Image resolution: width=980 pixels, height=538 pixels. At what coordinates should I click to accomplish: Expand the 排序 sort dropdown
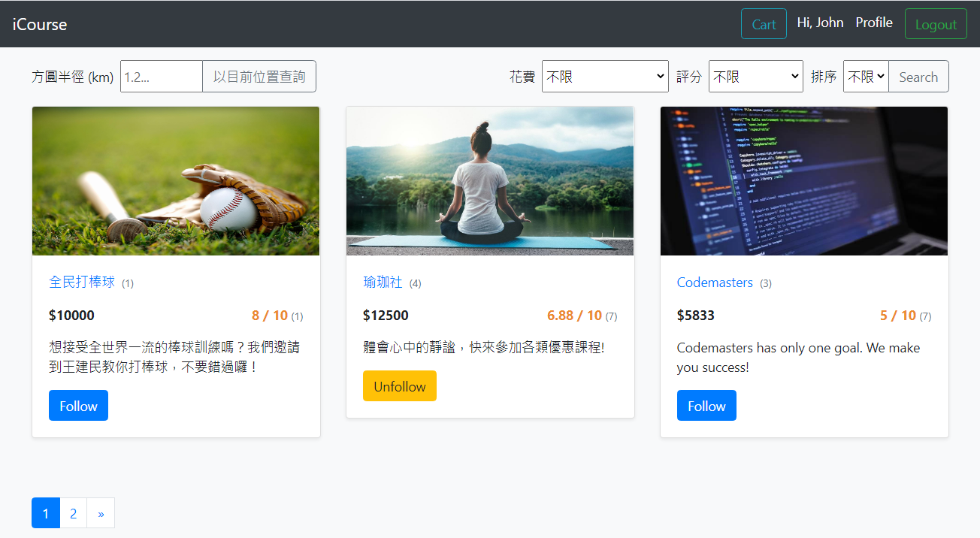(x=866, y=77)
